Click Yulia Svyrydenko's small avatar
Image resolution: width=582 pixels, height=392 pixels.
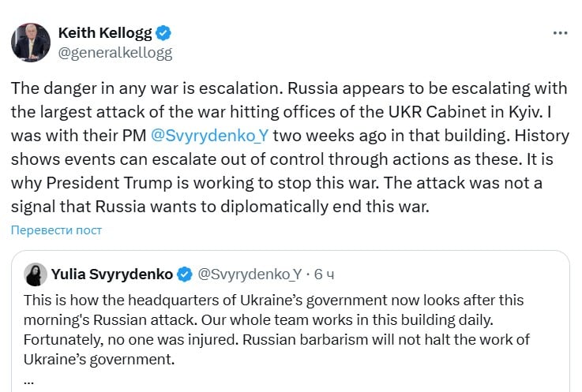(x=36, y=274)
